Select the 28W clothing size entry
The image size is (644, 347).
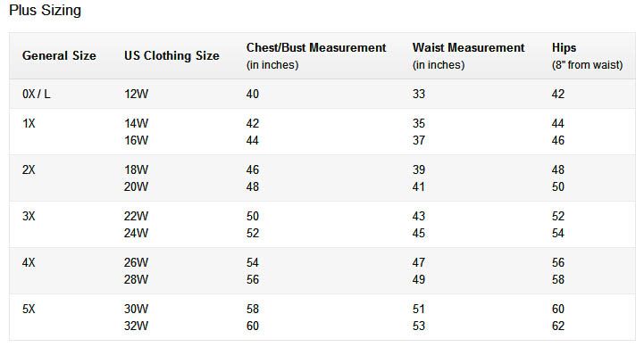coord(136,279)
